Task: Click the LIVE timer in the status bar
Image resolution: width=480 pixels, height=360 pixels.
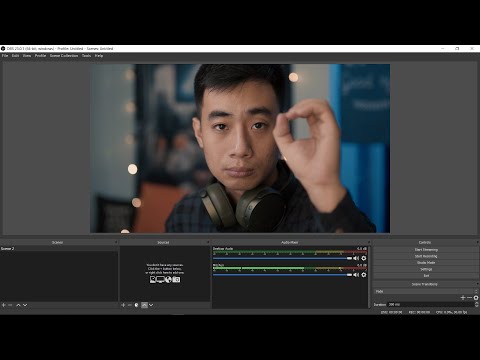Action: 391,312
